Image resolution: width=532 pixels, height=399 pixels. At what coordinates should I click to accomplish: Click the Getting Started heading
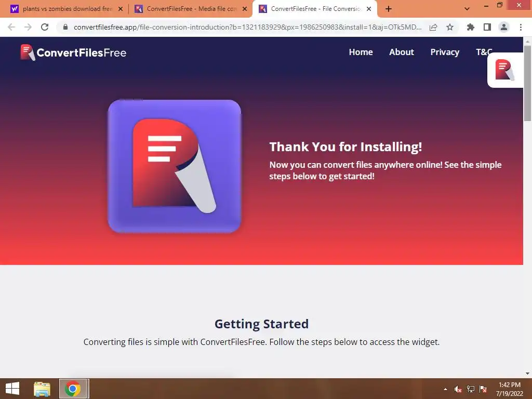click(262, 324)
